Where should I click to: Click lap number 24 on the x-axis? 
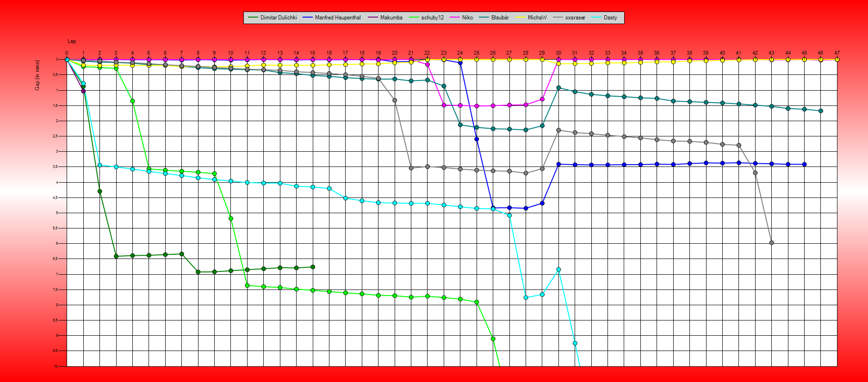point(460,53)
